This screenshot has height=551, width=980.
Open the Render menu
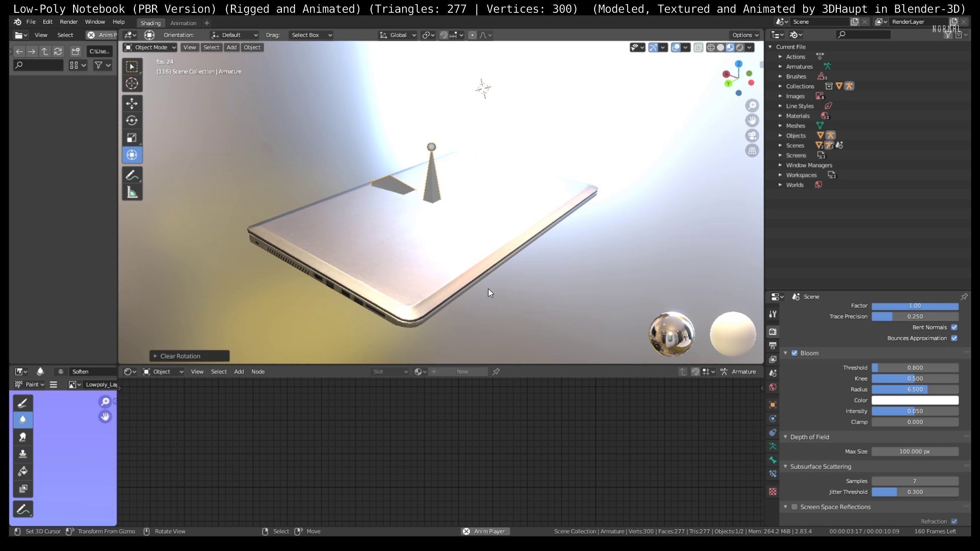(68, 22)
